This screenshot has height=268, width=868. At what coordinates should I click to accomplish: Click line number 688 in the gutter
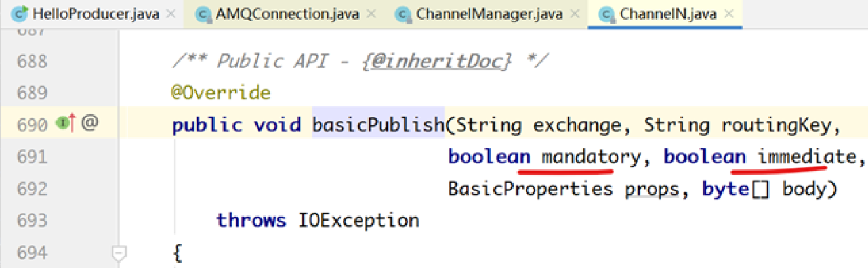(33, 62)
